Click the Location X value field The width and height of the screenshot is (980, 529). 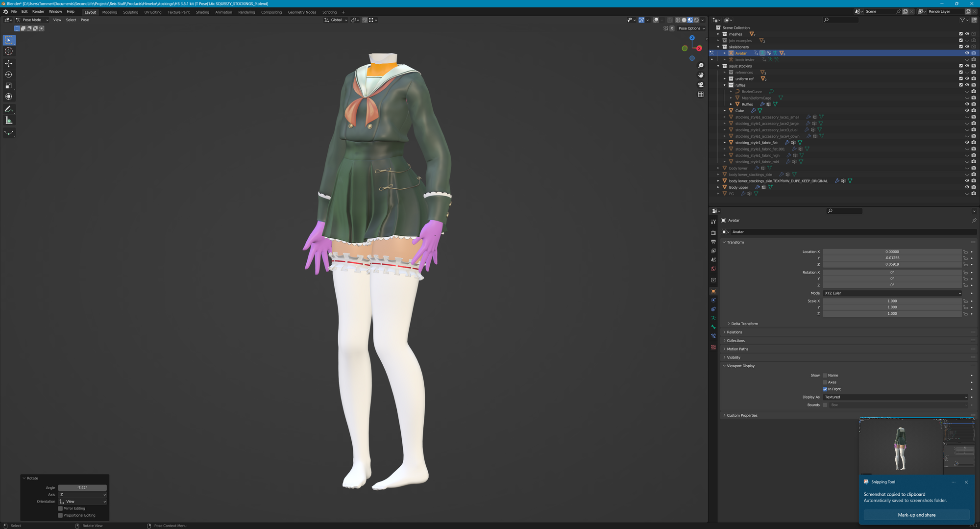pos(892,252)
